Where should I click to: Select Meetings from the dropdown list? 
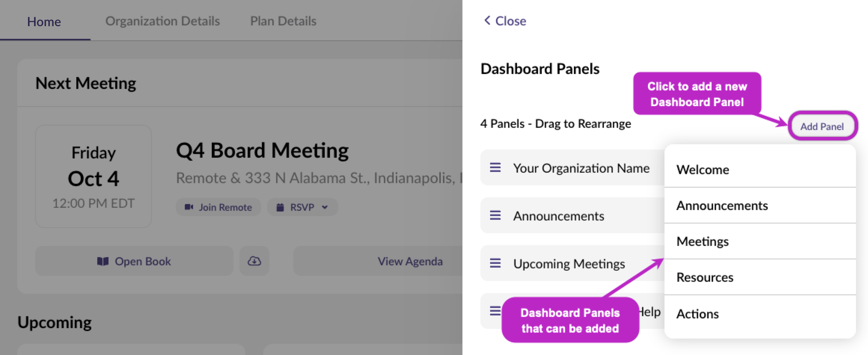(x=703, y=241)
